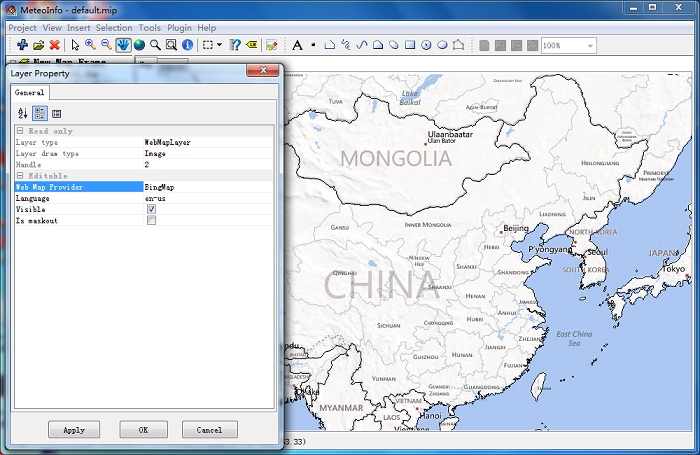Click the Ulaanbaatar label on the map
This screenshot has width=700, height=455.
tap(450, 134)
